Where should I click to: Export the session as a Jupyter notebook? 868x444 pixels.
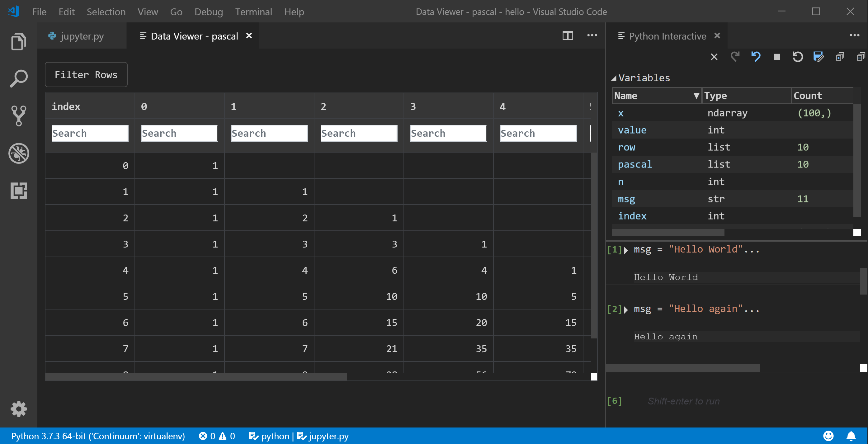point(818,57)
